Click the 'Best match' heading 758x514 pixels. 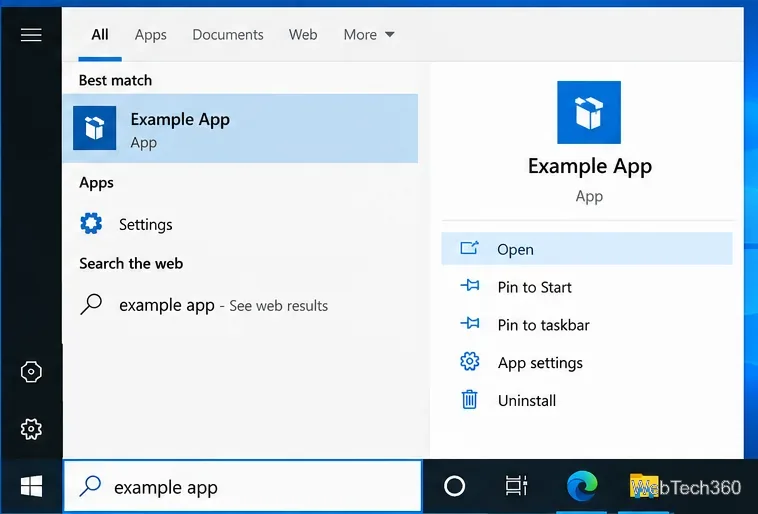pos(116,80)
